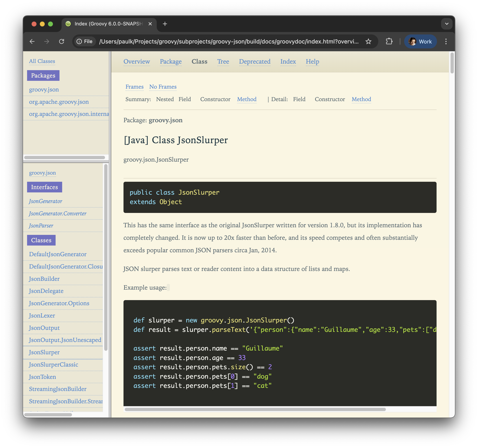Screen dimensions: 478x448
Task: Open the JsonDelegate class
Action: pyautogui.click(x=46, y=291)
